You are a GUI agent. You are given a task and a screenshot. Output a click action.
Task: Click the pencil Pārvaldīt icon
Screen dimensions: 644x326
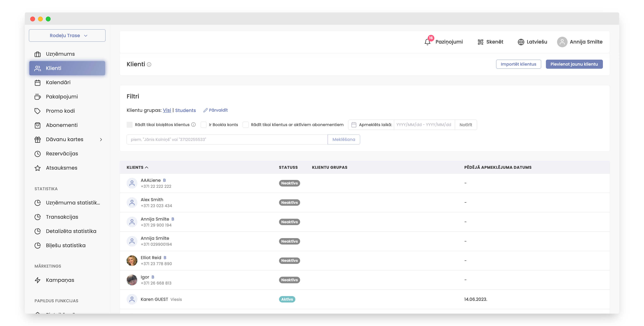pyautogui.click(x=205, y=110)
